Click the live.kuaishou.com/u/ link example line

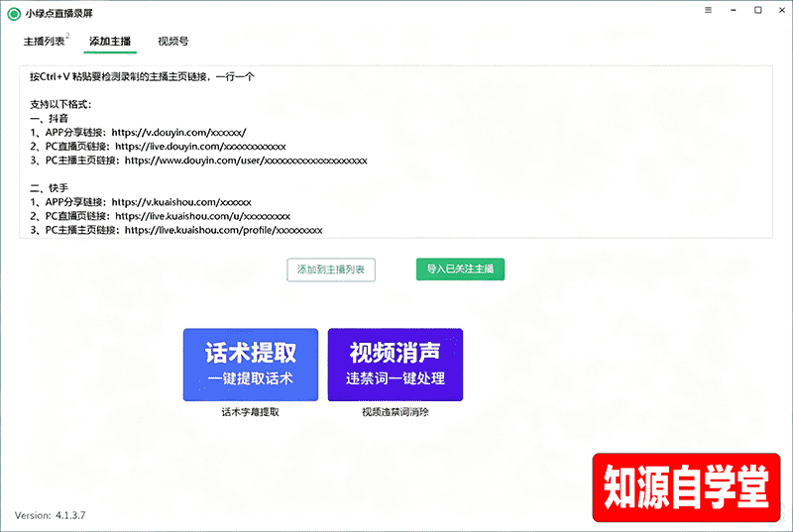(x=160, y=216)
